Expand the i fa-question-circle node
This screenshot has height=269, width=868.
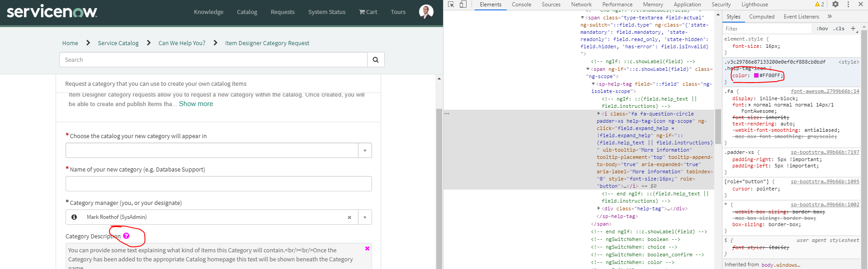point(599,114)
